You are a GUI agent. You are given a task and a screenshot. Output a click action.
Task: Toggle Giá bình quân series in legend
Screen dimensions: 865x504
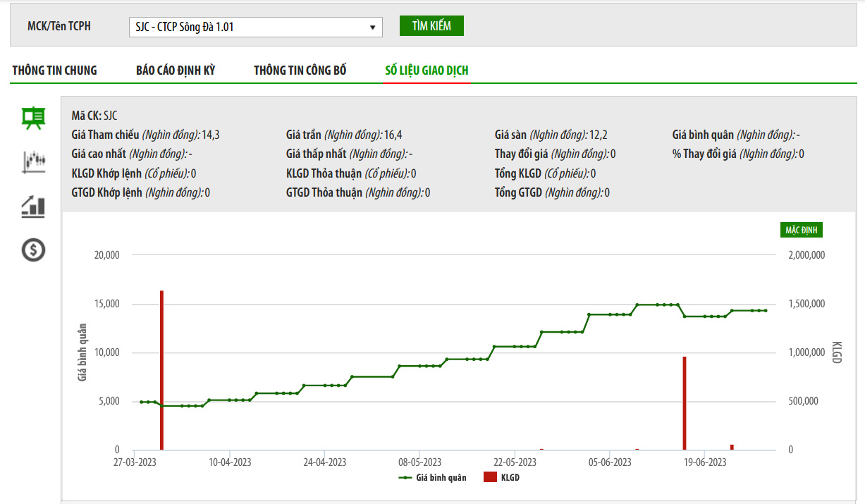[441, 478]
